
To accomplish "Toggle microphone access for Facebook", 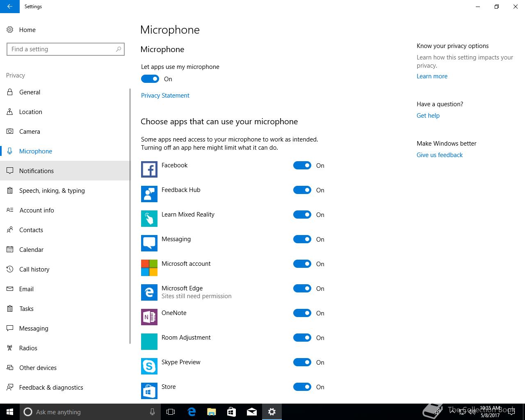I will (302, 165).
